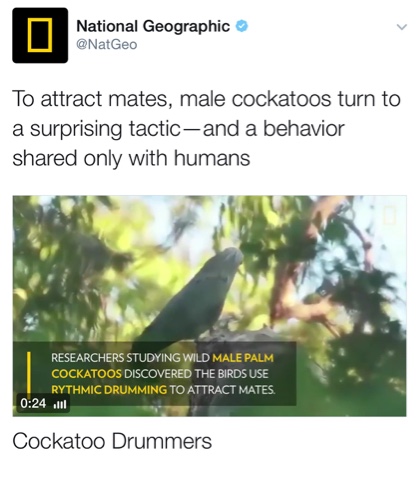The width and height of the screenshot is (420, 480).
Task: Click the 'shared only with humans' text
Action: [131, 158]
